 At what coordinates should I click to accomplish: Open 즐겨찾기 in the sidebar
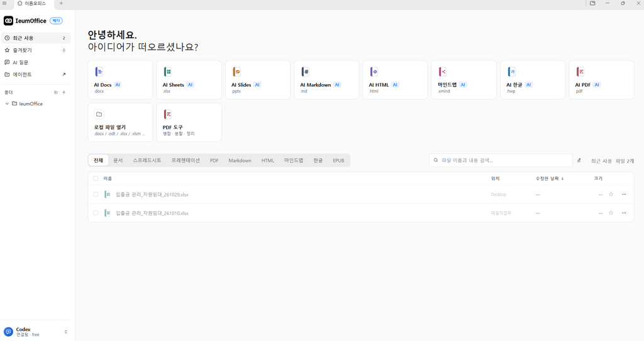click(36, 50)
